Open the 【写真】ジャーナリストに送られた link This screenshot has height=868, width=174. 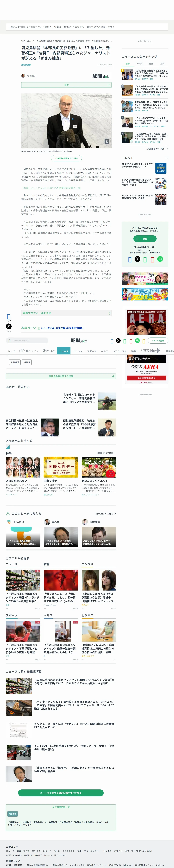pos(51,188)
